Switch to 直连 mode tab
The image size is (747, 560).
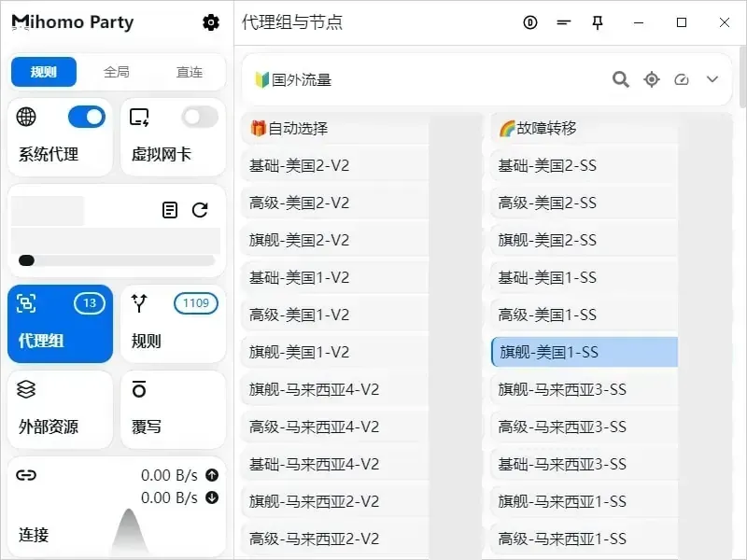tap(190, 72)
